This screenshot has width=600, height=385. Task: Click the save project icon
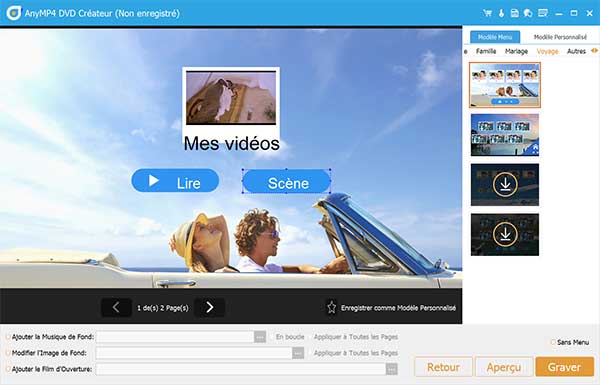click(515, 13)
